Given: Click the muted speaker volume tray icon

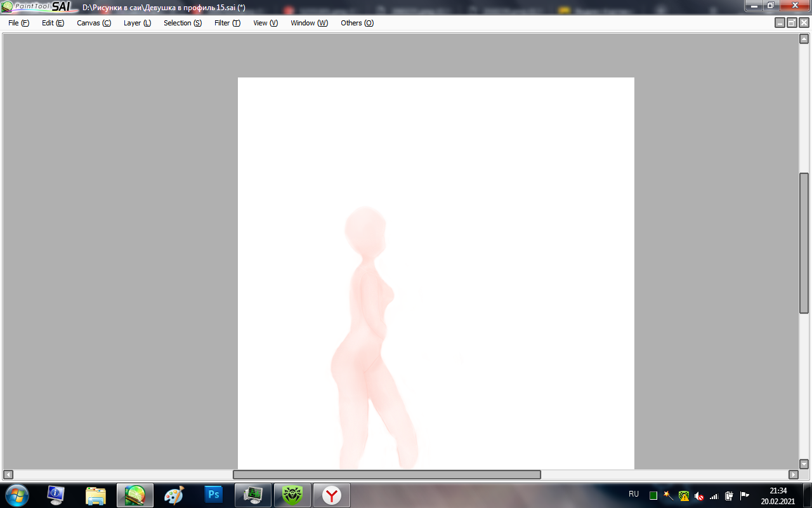Looking at the screenshot, I should [x=699, y=495].
